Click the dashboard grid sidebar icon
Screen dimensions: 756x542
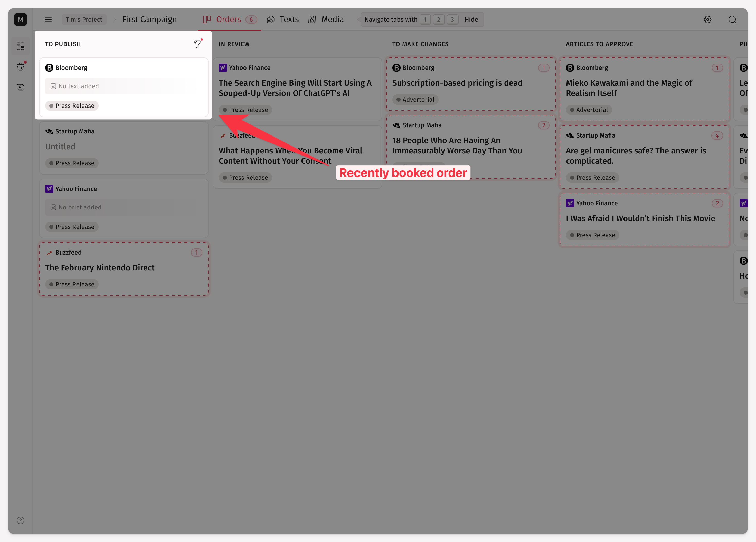20,46
